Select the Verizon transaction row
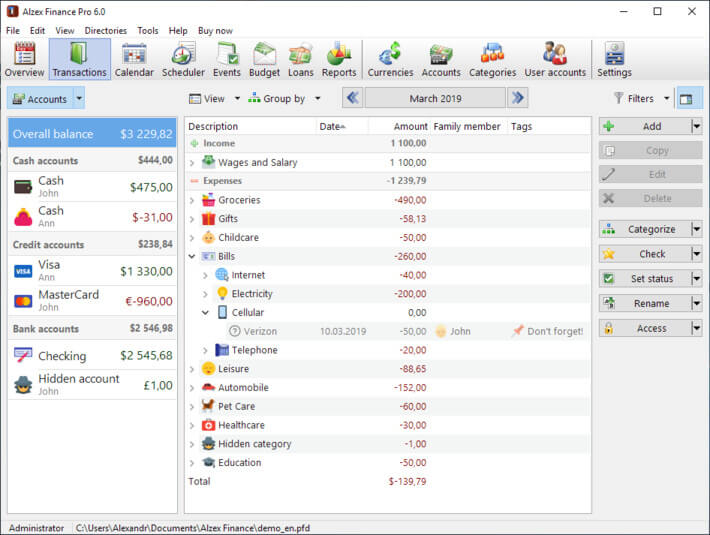Image resolution: width=710 pixels, height=535 pixels. pos(388,331)
